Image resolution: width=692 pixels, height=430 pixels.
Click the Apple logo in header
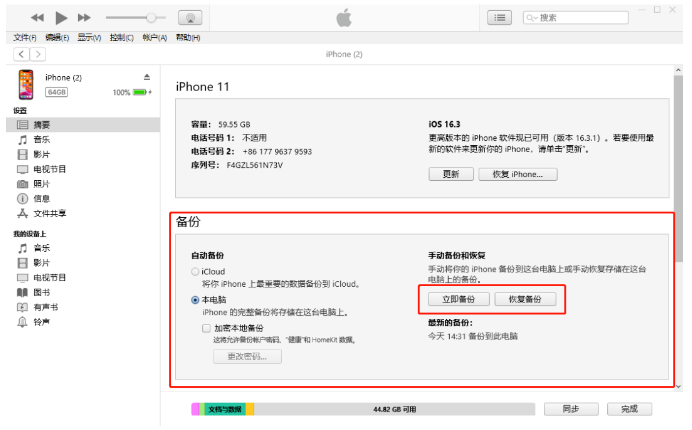(344, 18)
